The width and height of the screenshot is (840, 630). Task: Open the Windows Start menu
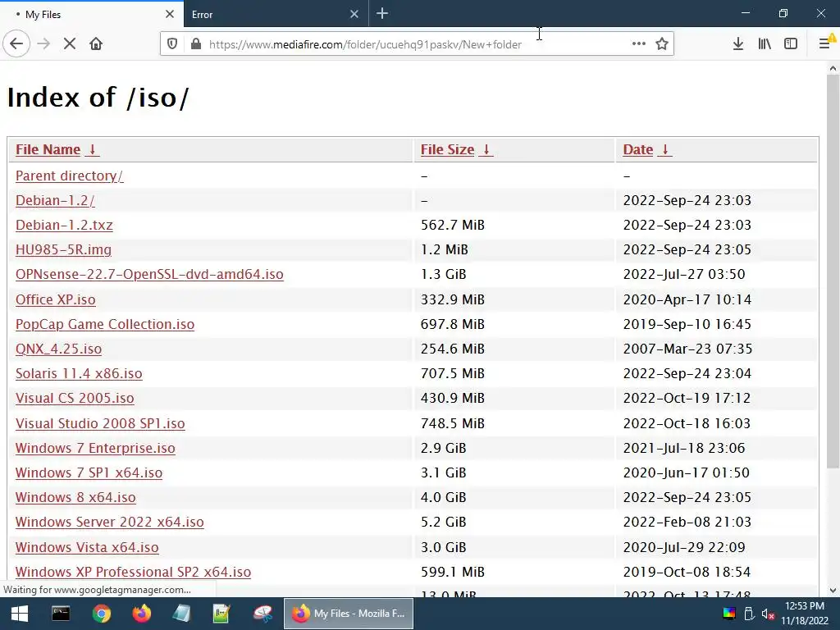click(x=20, y=614)
